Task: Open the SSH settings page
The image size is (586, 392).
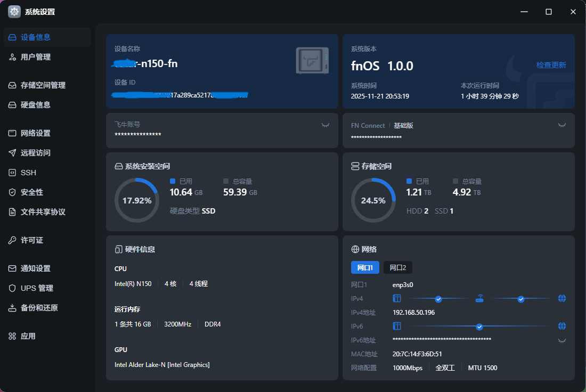Action: click(x=28, y=173)
